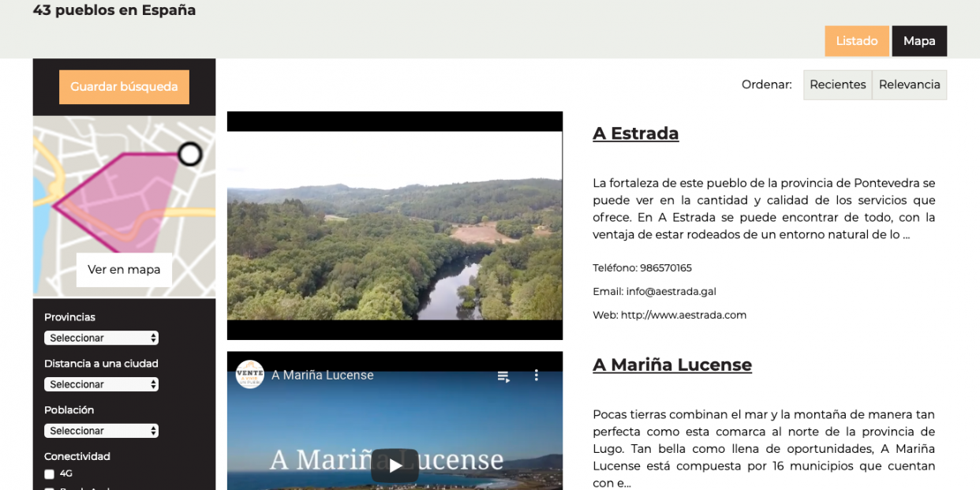Play the A Mariña Lucense video
The image size is (980, 490).
point(395,466)
